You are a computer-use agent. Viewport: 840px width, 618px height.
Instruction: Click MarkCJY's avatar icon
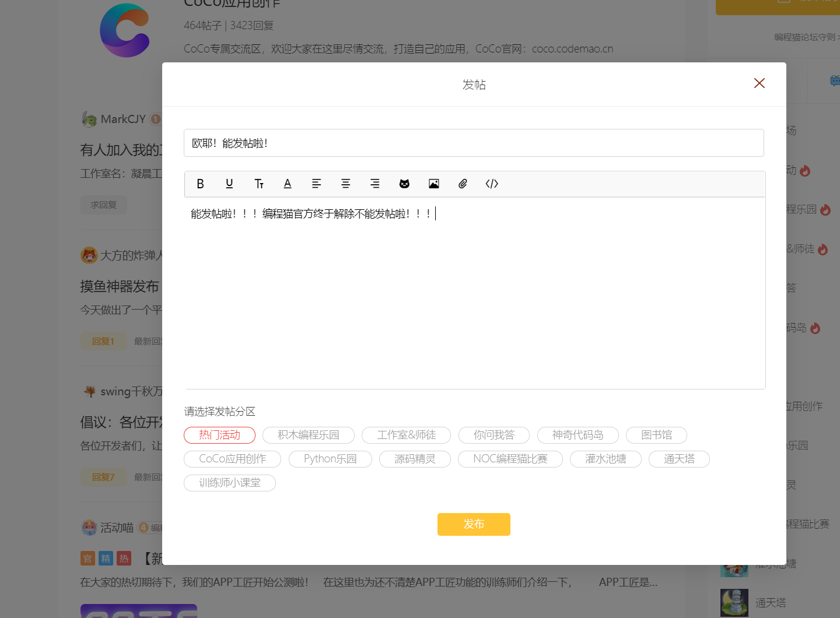89,119
